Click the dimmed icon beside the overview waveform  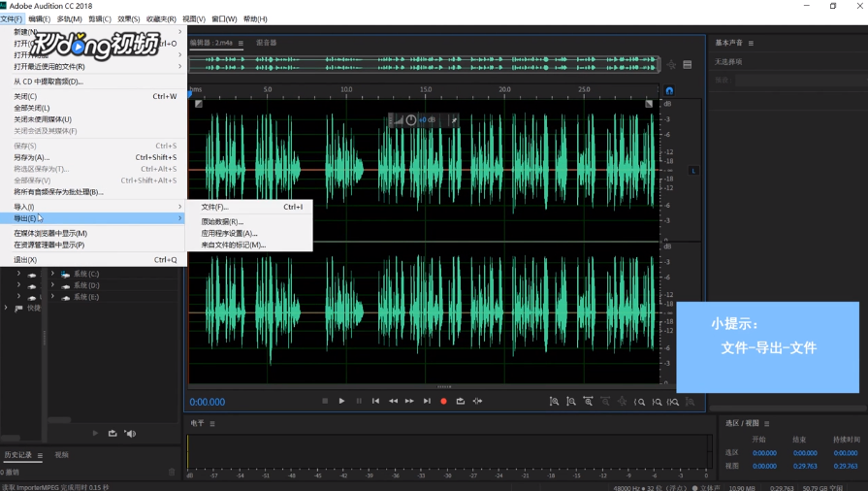[x=671, y=65]
